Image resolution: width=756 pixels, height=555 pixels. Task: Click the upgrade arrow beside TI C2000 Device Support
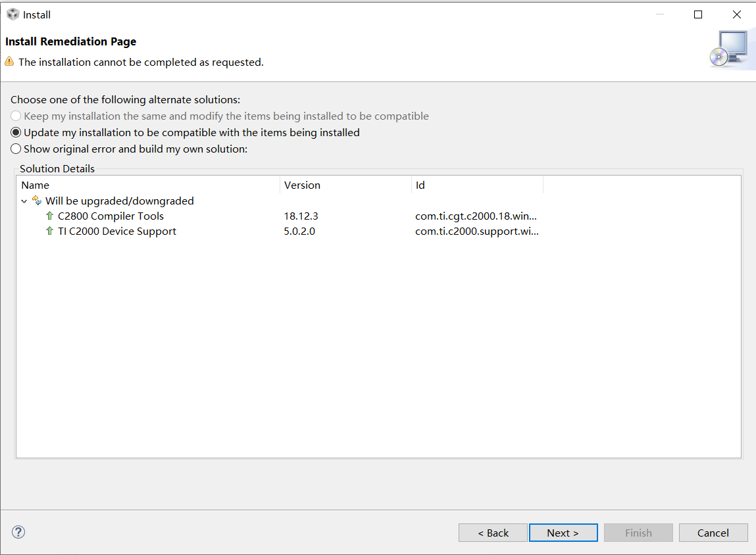tap(49, 231)
